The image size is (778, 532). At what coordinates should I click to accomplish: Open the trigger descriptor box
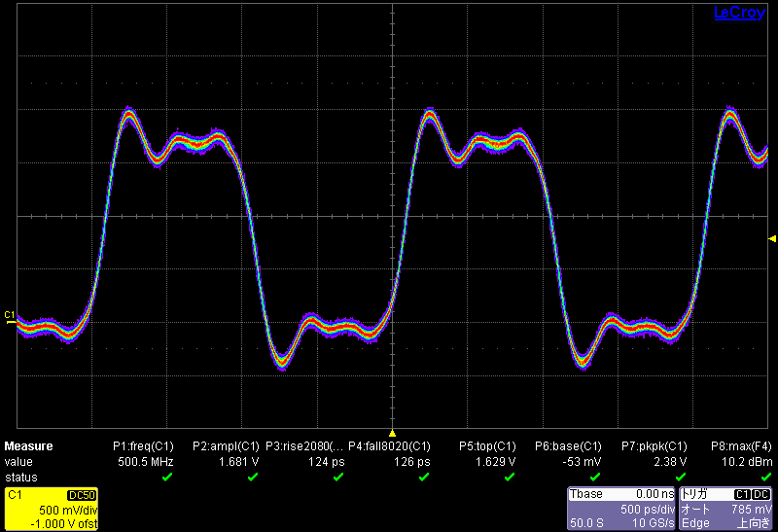725,509
